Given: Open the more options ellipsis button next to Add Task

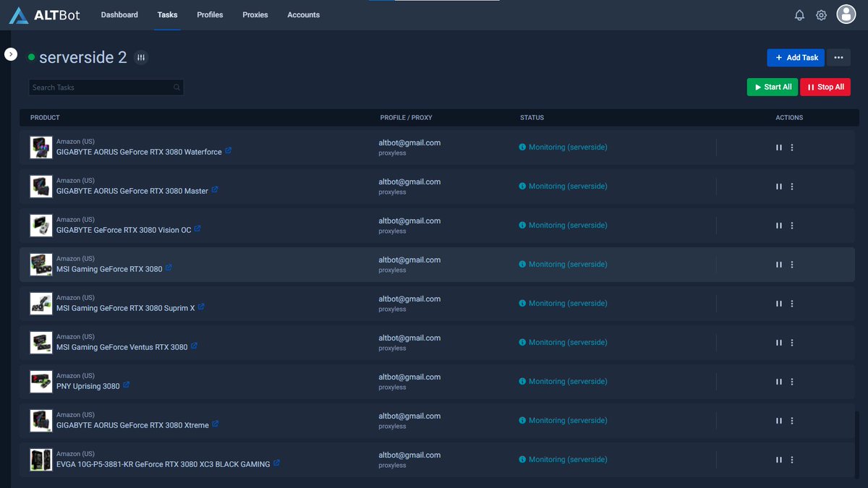Looking at the screenshot, I should (x=838, y=57).
